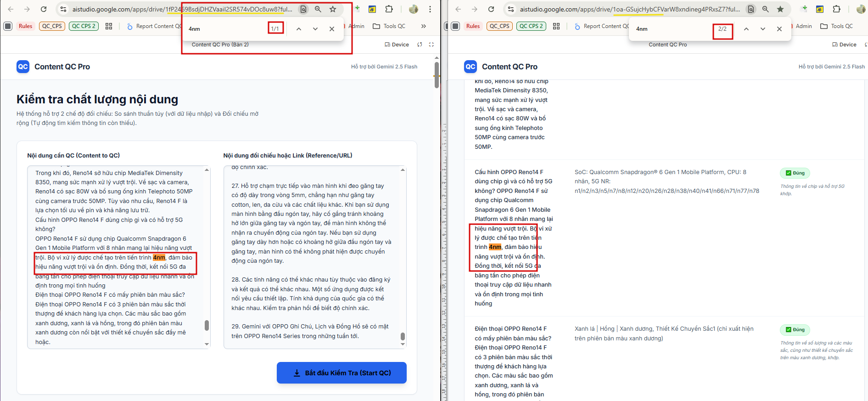Open the zoom magnifier icon in right address bar

[766, 9]
